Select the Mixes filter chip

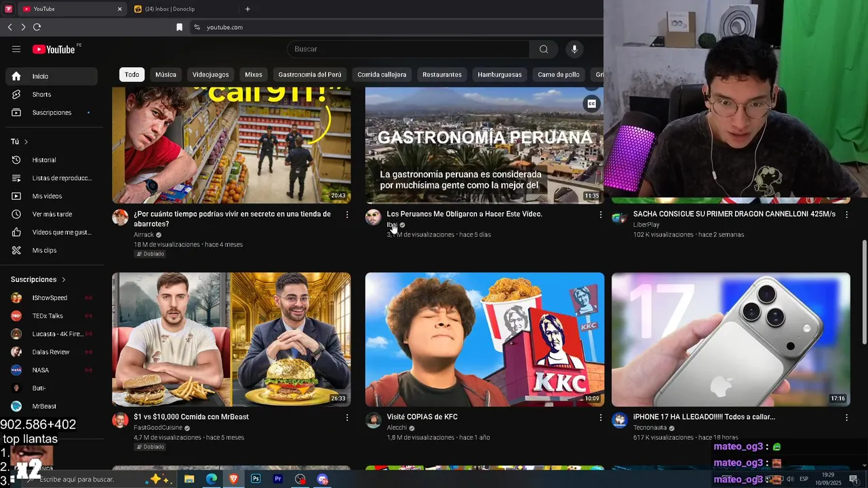[254, 75]
